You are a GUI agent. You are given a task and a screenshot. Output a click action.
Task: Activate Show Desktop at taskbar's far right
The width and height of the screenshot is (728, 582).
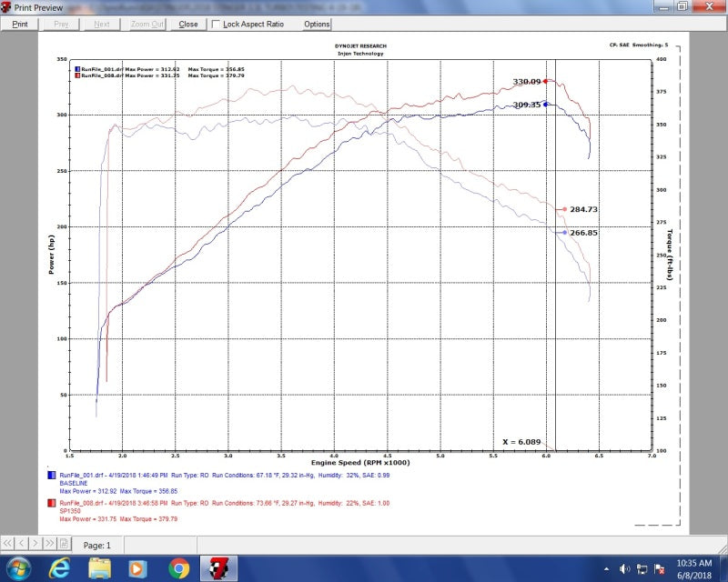[x=724, y=570]
